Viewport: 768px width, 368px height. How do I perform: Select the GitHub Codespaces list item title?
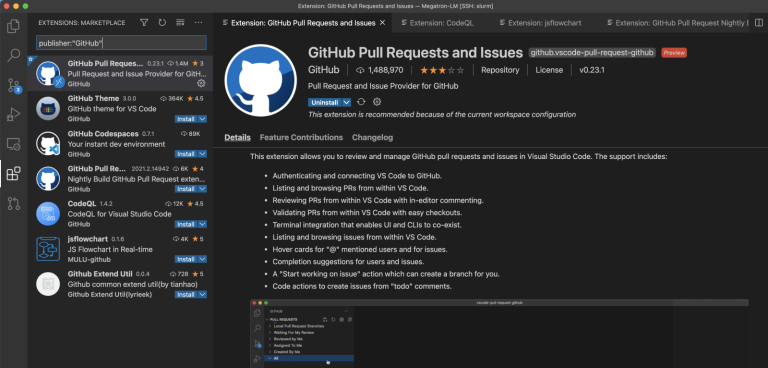pyautogui.click(x=104, y=133)
